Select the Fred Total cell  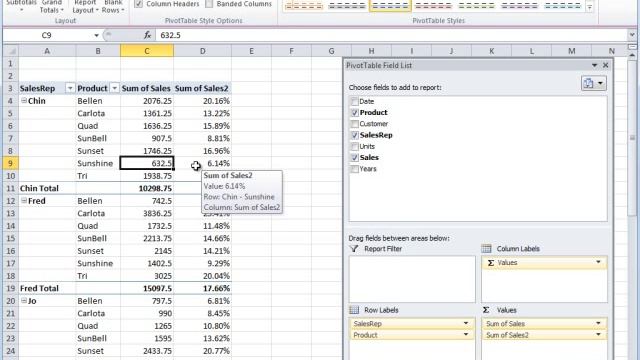coord(47,288)
